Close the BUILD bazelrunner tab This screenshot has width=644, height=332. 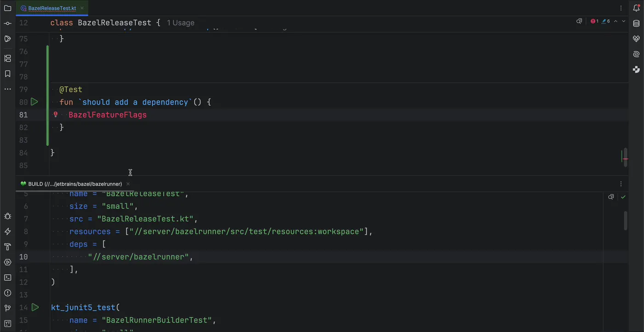(128, 184)
